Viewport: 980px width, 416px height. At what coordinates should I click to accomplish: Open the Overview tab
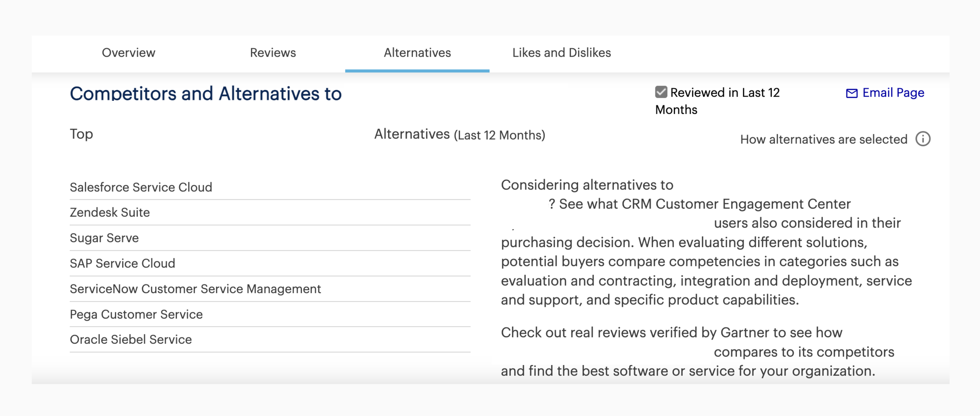129,53
